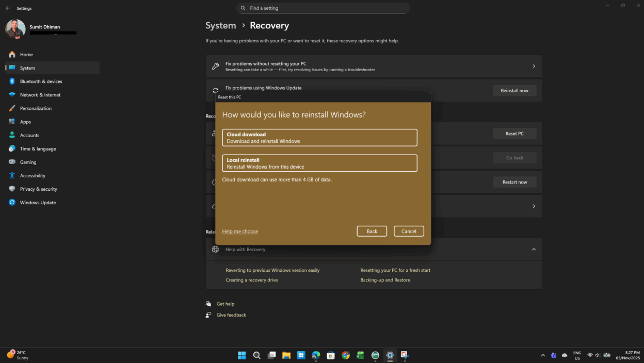
Task: Open the Give feedback link
Action: pos(231,315)
